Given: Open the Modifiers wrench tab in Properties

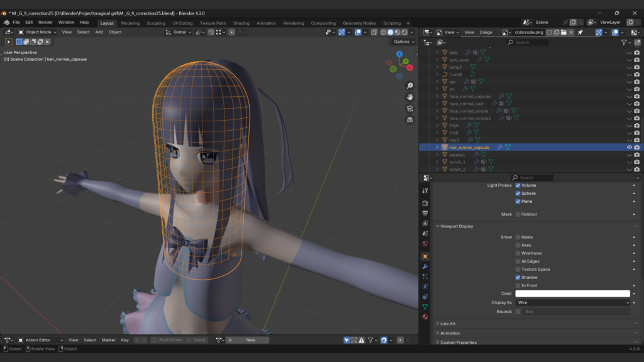Looking at the screenshot, I should (x=425, y=266).
